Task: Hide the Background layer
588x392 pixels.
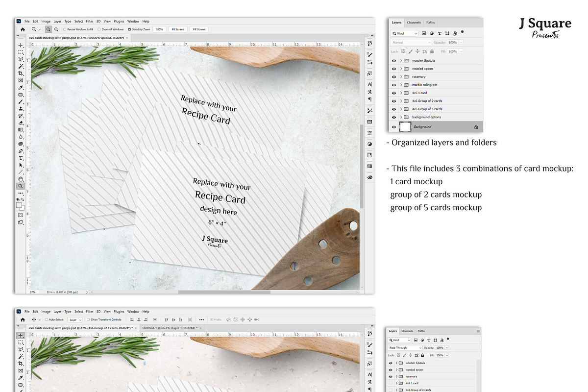Action: point(394,127)
